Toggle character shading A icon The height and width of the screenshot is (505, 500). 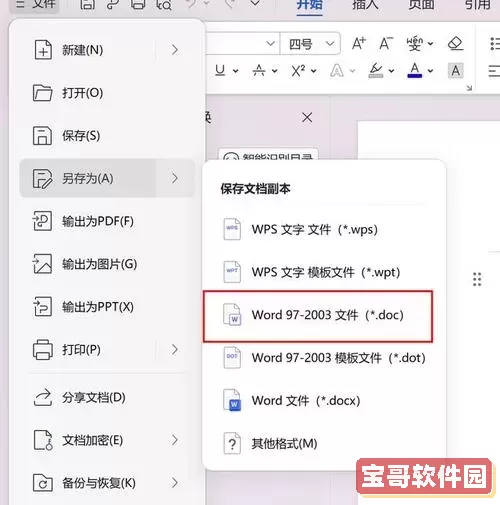[456, 71]
